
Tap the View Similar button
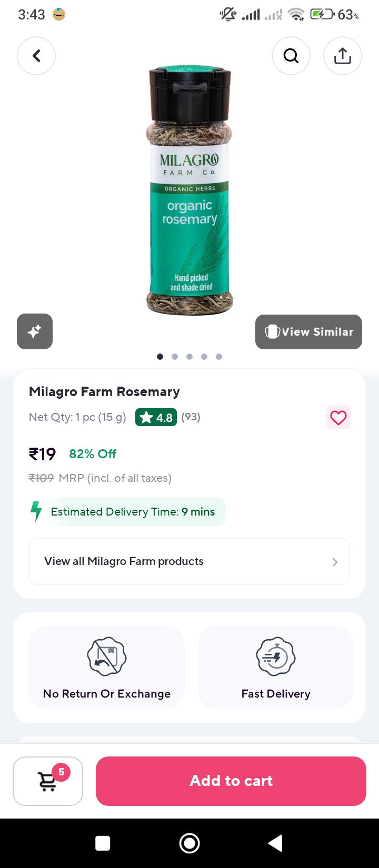309,332
